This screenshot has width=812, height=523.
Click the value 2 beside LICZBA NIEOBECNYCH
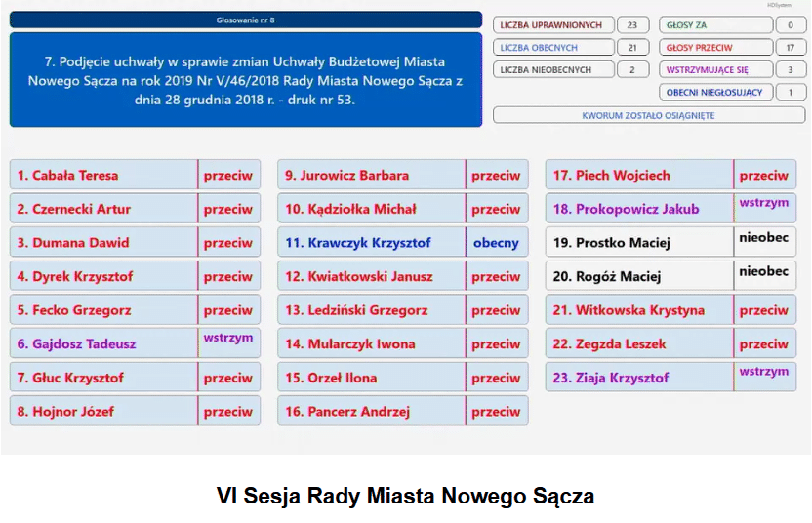click(632, 69)
